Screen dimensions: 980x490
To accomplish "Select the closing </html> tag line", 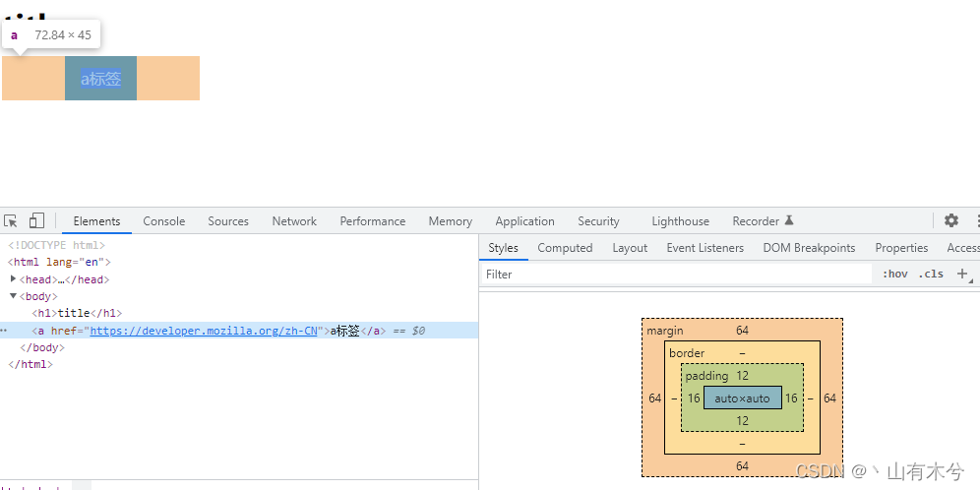I will pos(30,364).
